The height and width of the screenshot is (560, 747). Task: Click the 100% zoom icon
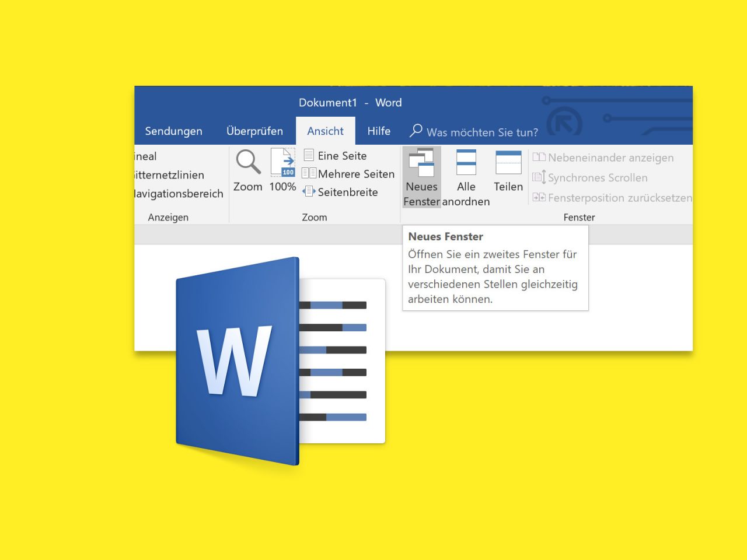pyautogui.click(x=282, y=169)
